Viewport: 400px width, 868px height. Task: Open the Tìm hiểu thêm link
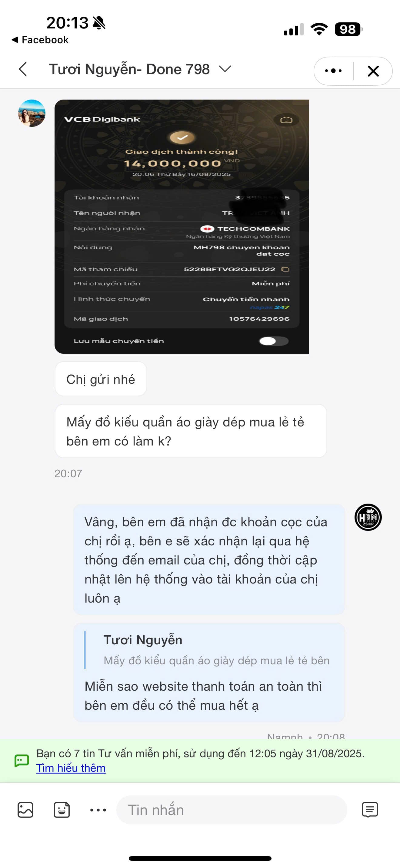pos(71,768)
